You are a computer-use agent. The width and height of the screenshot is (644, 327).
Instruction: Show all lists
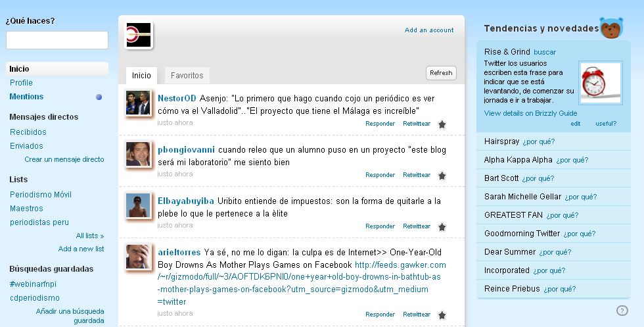tap(89, 236)
